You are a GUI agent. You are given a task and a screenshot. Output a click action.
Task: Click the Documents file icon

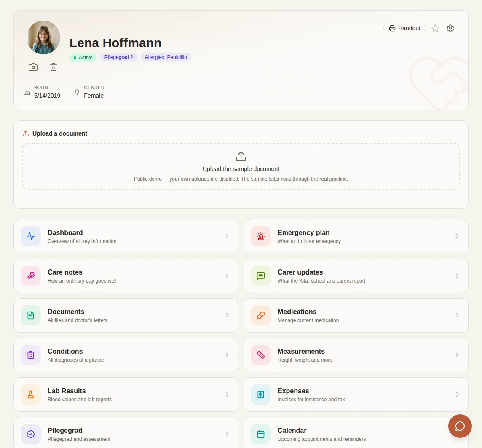click(31, 315)
